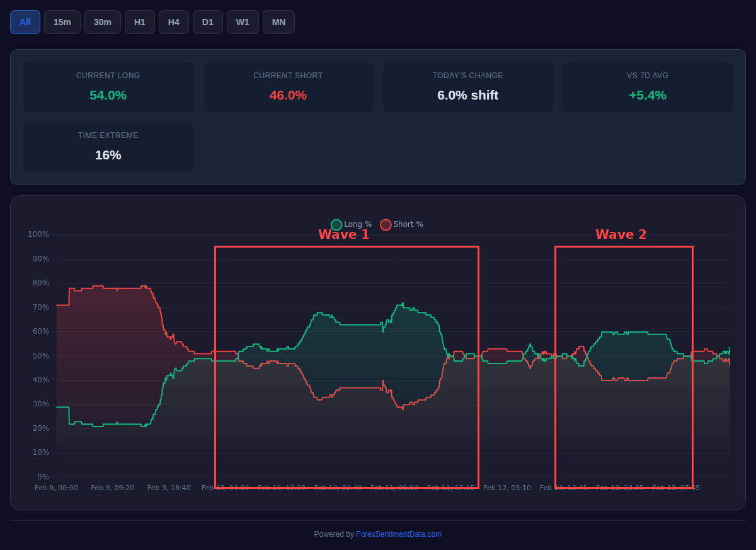Click the TIME EXTREME 16% card
The height and width of the screenshot is (550, 756).
(108, 146)
